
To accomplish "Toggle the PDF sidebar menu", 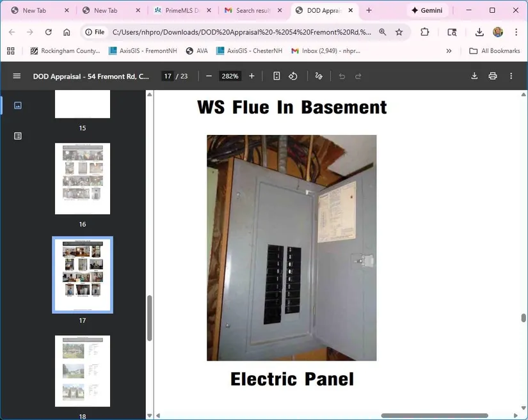I will pyautogui.click(x=17, y=76).
